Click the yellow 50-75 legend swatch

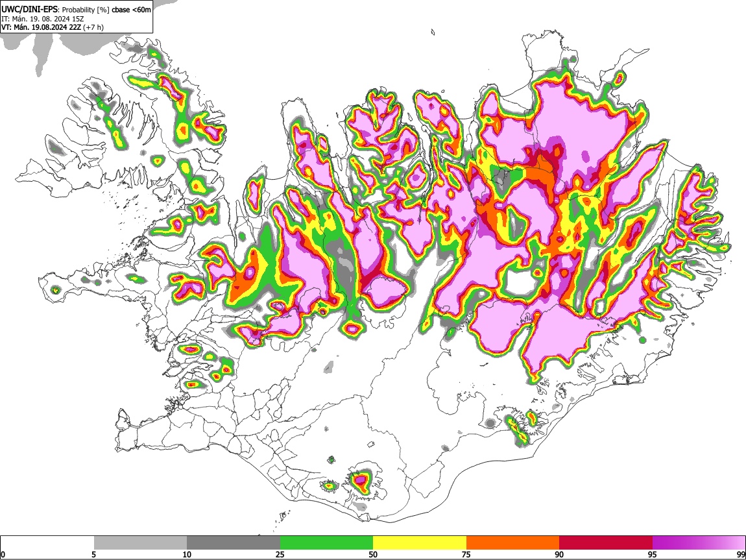pyautogui.click(x=420, y=543)
